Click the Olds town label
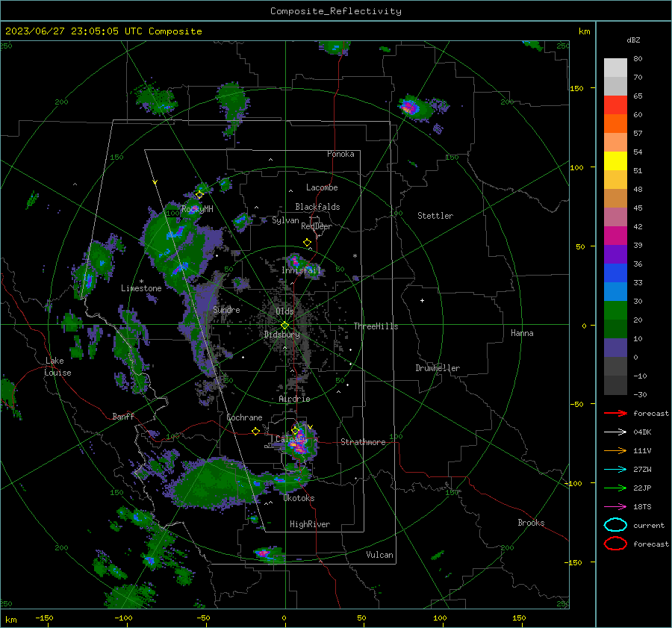Viewport: 672px width, 628px height. click(284, 311)
